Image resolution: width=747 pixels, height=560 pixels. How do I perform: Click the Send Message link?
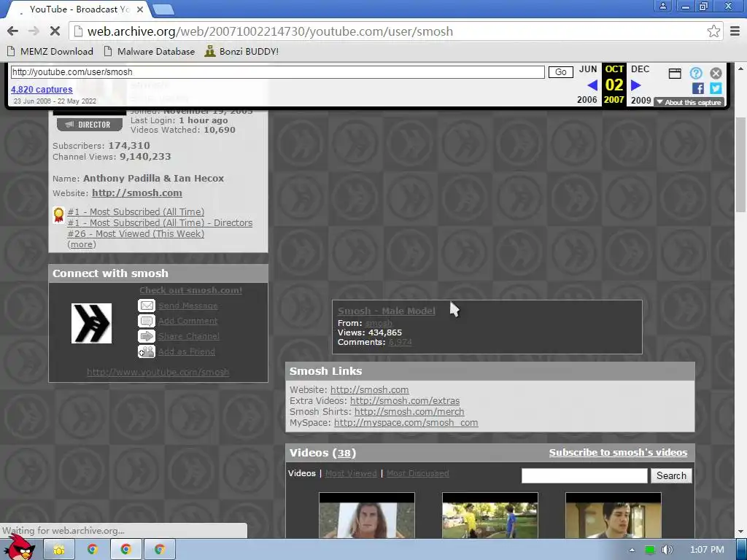(187, 306)
